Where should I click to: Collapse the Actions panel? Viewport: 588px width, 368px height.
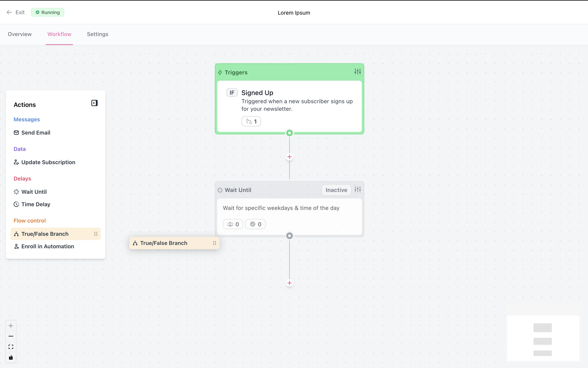(94, 103)
